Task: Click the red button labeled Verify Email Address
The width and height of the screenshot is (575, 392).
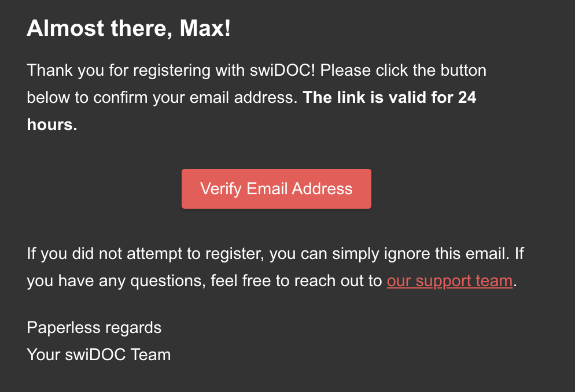Action: pos(276,188)
